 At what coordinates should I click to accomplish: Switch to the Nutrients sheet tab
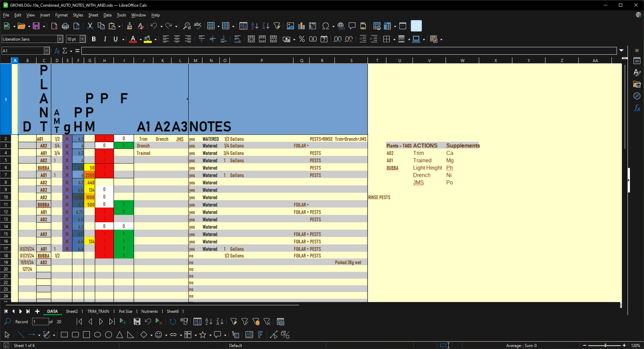coord(149,311)
